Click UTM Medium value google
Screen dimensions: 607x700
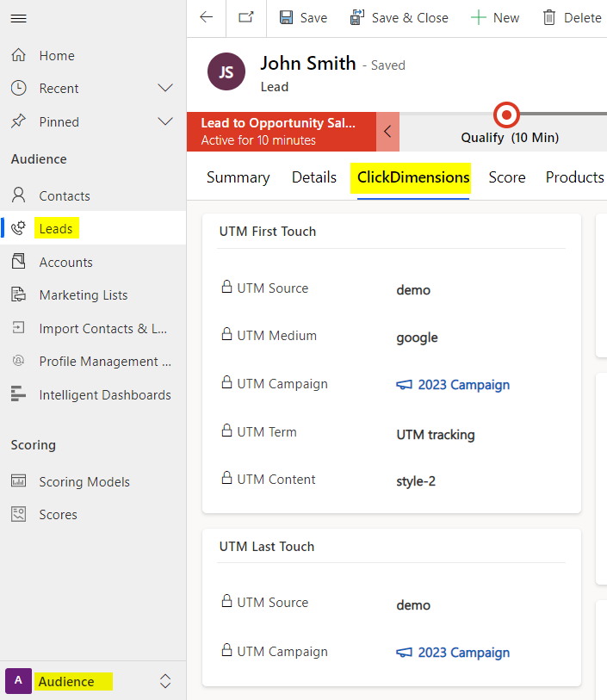(417, 338)
